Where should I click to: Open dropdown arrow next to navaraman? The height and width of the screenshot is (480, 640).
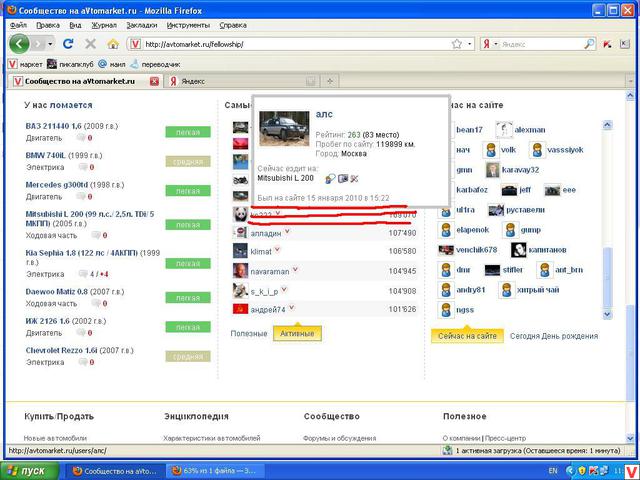295,269
